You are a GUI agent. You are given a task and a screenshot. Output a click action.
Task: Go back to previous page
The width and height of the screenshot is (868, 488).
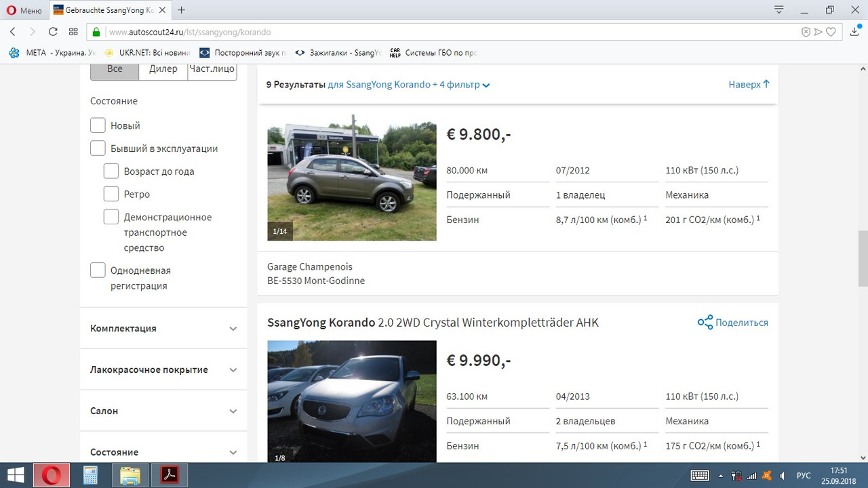point(13,32)
